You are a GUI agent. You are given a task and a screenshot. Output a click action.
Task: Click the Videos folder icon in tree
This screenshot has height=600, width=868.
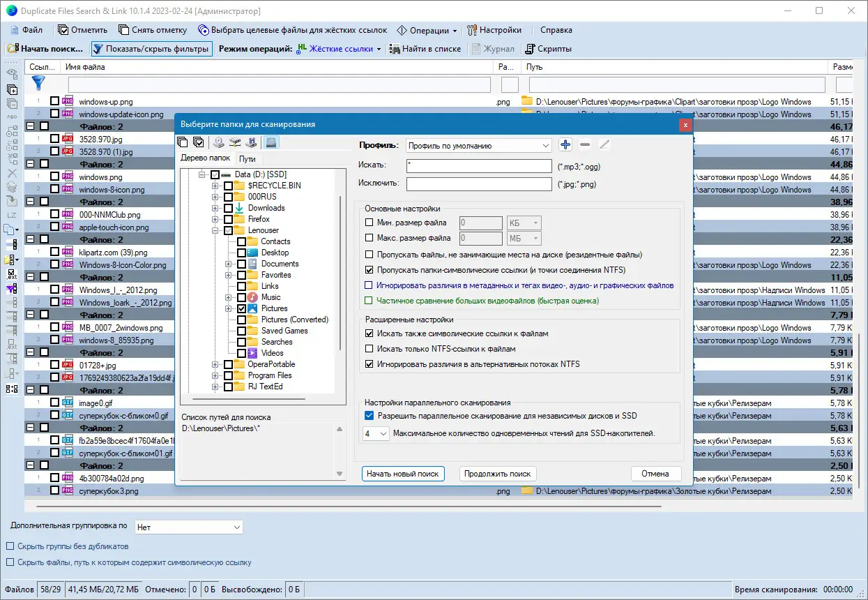pyautogui.click(x=253, y=353)
